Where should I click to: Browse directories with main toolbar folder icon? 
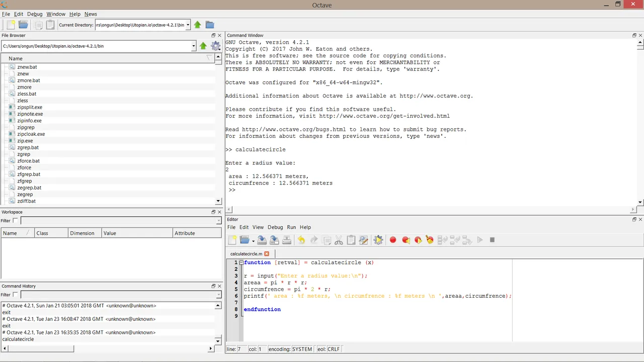210,25
